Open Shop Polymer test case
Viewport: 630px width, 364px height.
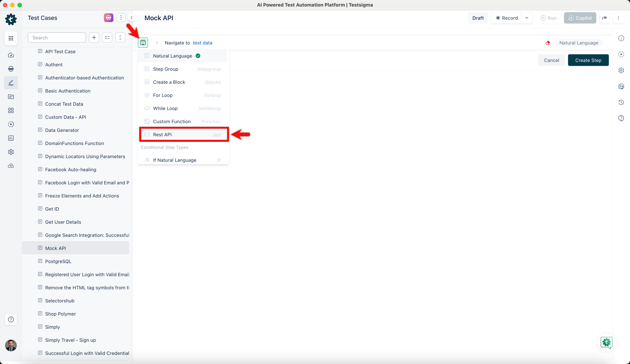[60, 314]
